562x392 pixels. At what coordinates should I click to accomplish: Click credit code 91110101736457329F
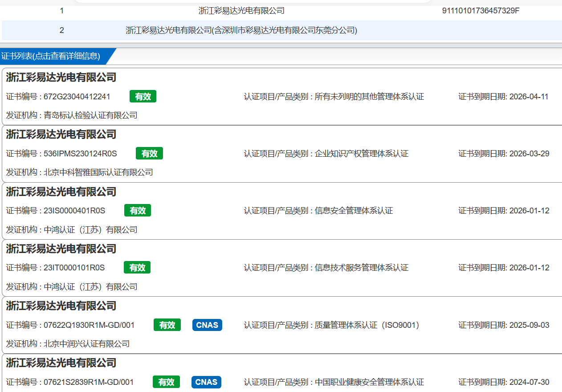point(481,11)
